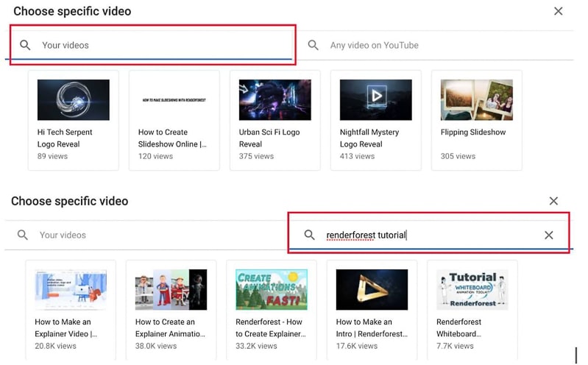Click the '20.8K views' count
This screenshot has height=365, width=588.
point(55,347)
